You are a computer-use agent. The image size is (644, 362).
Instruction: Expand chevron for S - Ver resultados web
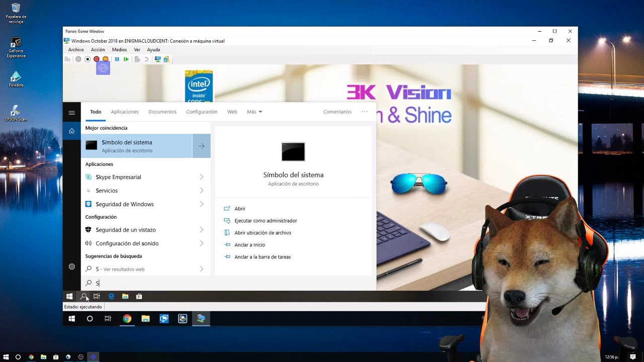coord(201,269)
